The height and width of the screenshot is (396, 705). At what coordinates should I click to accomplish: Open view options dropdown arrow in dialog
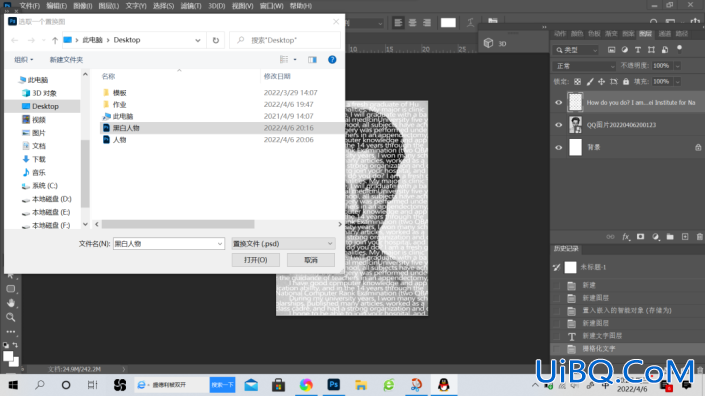click(295, 60)
